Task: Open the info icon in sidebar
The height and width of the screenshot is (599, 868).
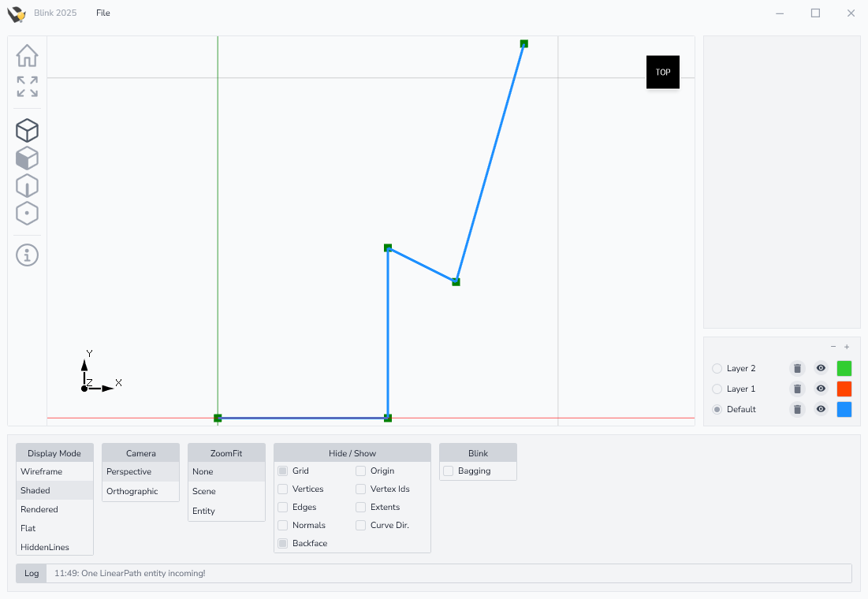Action: 27,255
